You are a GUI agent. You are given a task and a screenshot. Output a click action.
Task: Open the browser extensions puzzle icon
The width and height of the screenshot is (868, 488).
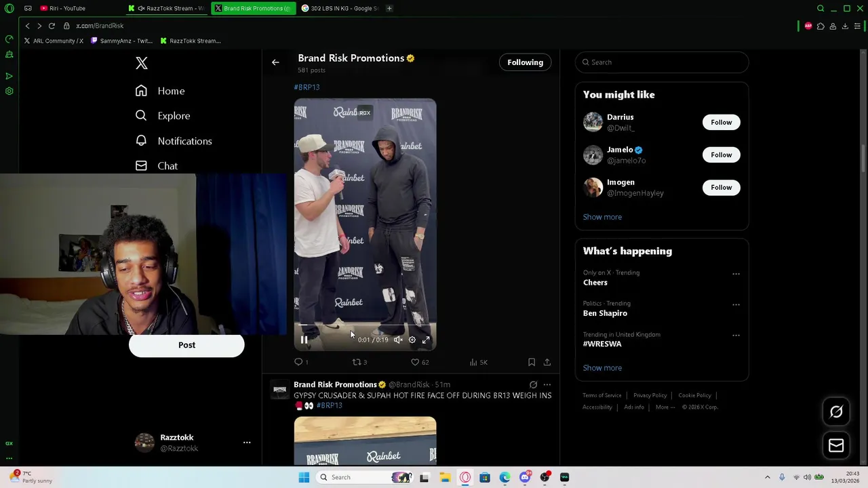(x=821, y=26)
